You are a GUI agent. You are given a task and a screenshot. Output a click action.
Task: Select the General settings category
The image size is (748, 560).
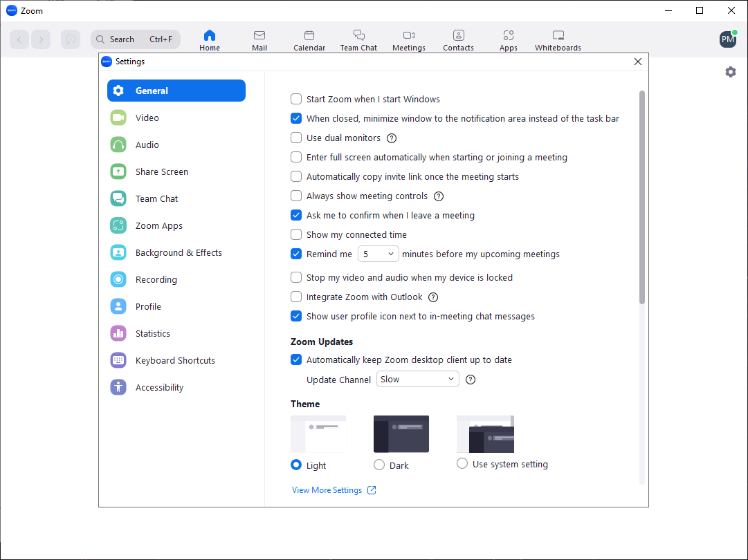(176, 91)
